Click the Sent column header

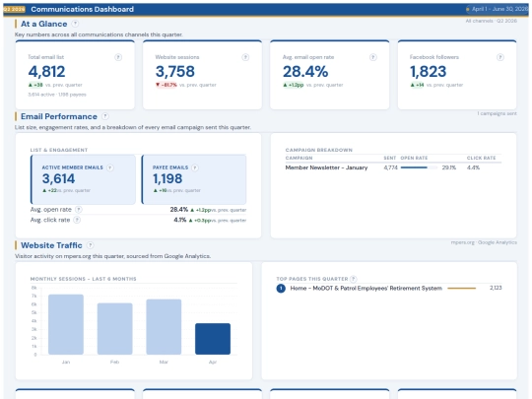pyautogui.click(x=390, y=158)
